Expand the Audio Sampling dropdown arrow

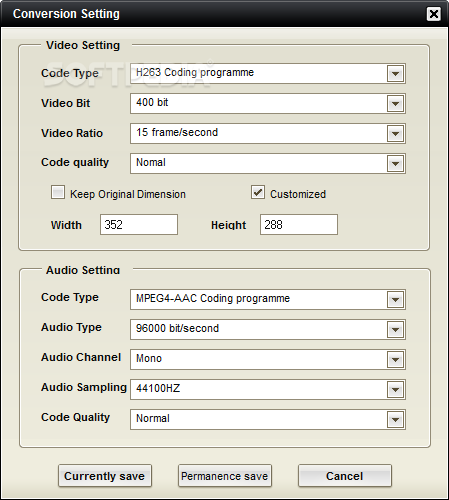point(395,390)
